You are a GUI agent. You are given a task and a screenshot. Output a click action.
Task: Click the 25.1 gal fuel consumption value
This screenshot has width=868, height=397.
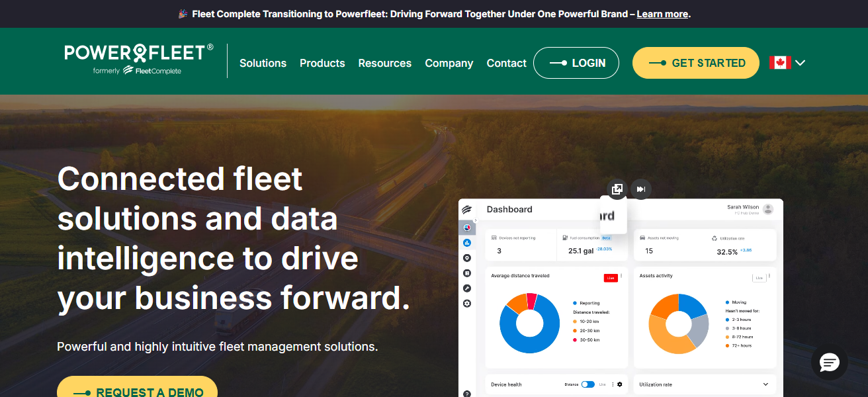click(x=580, y=251)
